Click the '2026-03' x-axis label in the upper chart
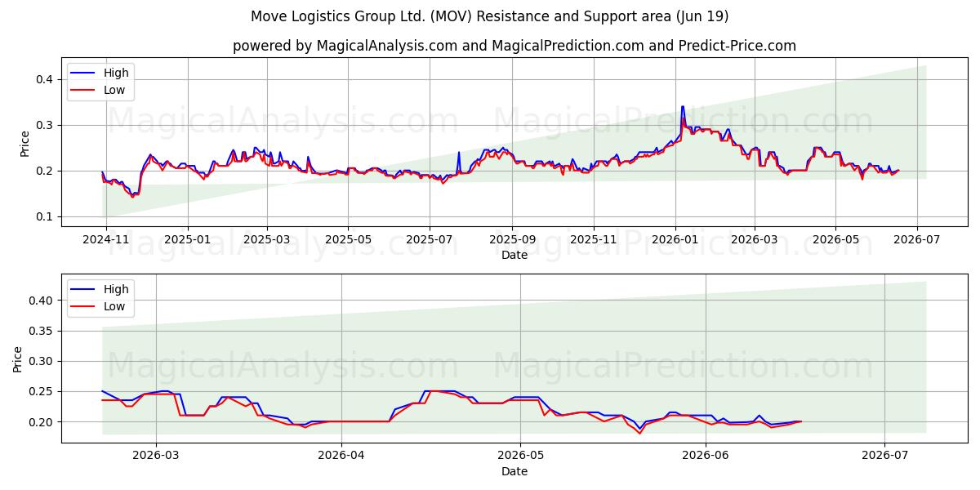Viewport: 980px width, 490px height. [754, 241]
